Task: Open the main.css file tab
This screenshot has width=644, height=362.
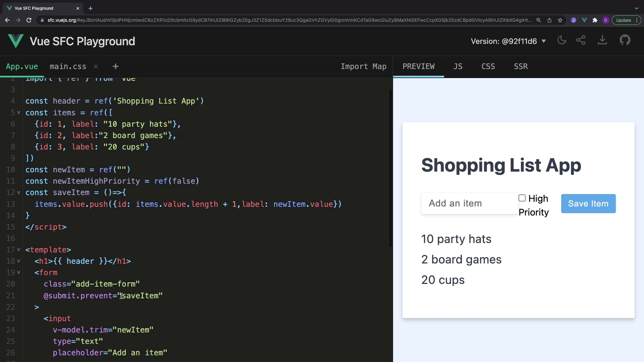Action: [x=68, y=66]
